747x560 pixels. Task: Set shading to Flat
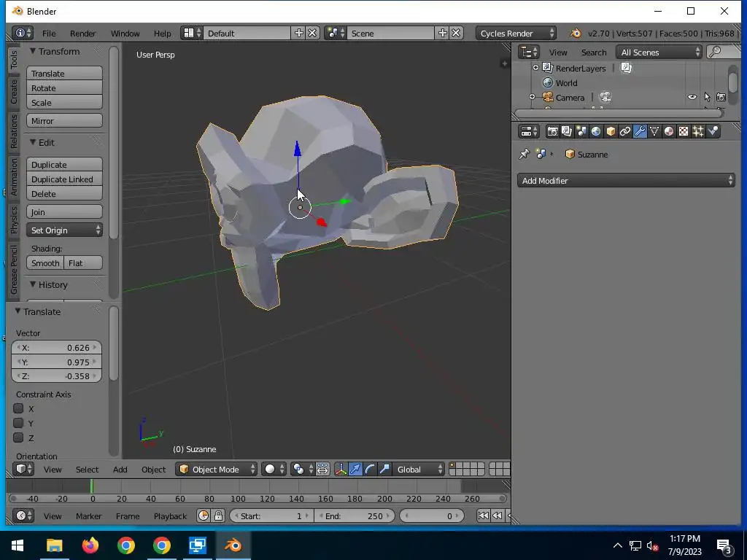83,262
